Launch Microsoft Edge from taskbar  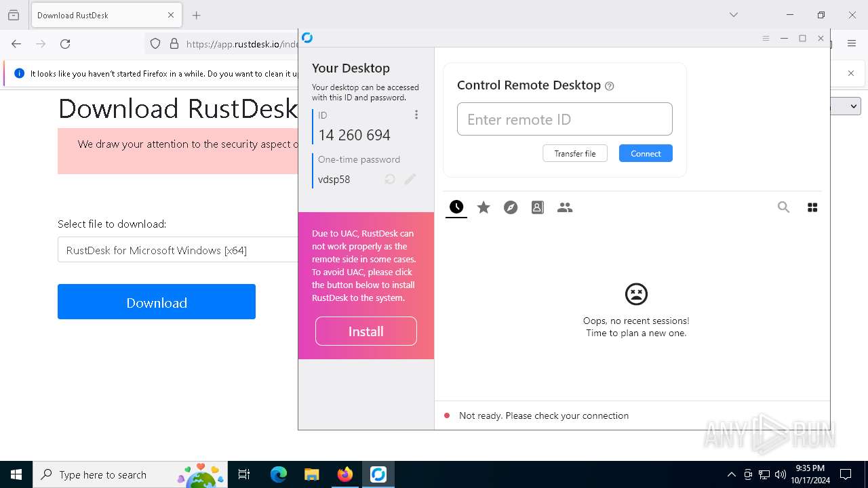click(279, 474)
